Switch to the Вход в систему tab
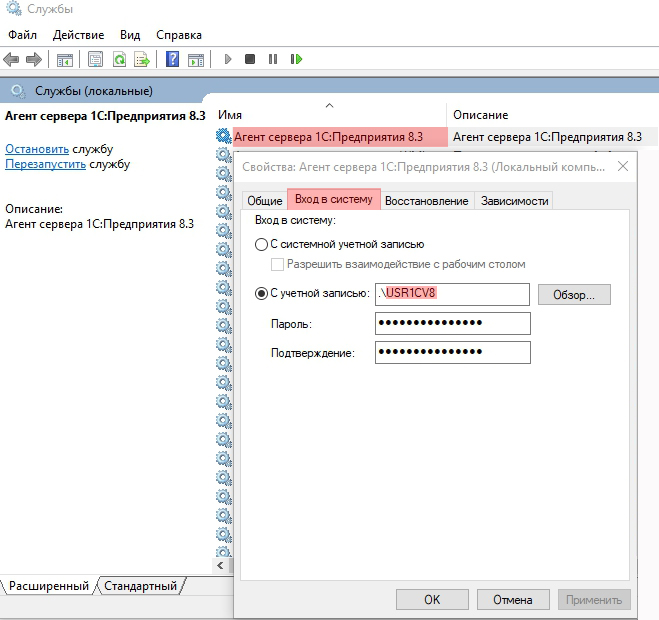Image resolution: width=659 pixels, height=620 pixels. 334,199
